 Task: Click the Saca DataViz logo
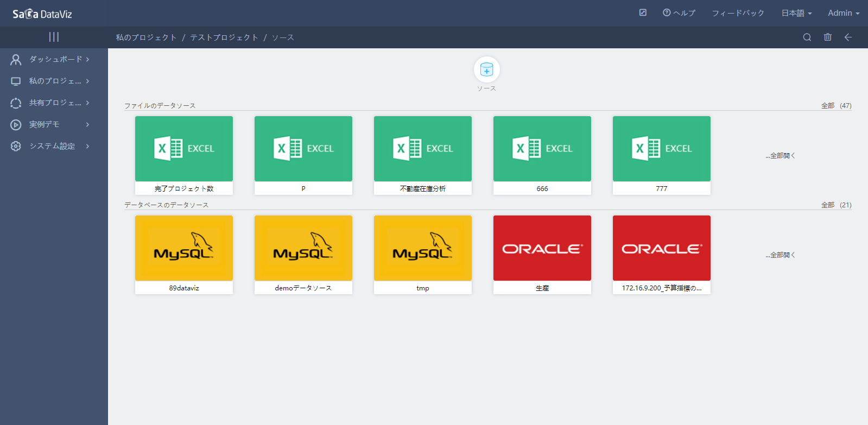[x=42, y=14]
